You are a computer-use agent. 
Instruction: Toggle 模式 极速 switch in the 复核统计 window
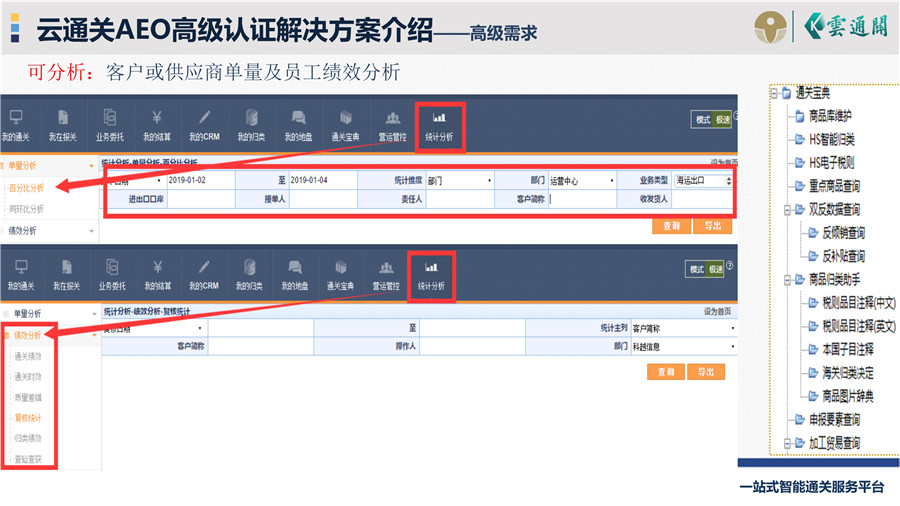tap(705, 269)
